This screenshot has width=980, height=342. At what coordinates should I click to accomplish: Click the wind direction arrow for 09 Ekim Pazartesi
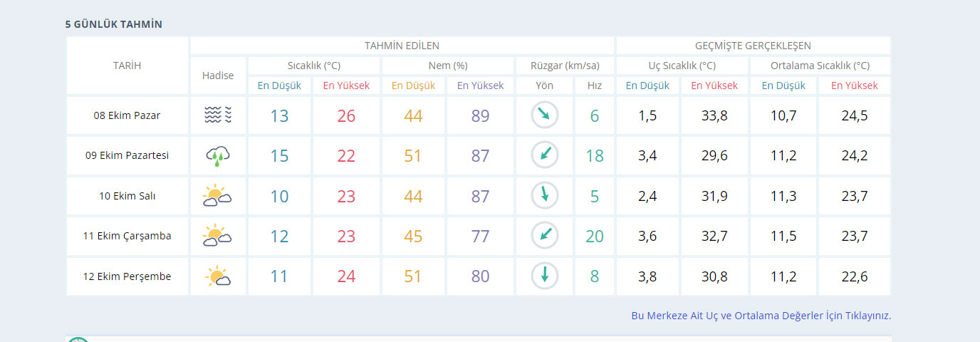pos(545,155)
